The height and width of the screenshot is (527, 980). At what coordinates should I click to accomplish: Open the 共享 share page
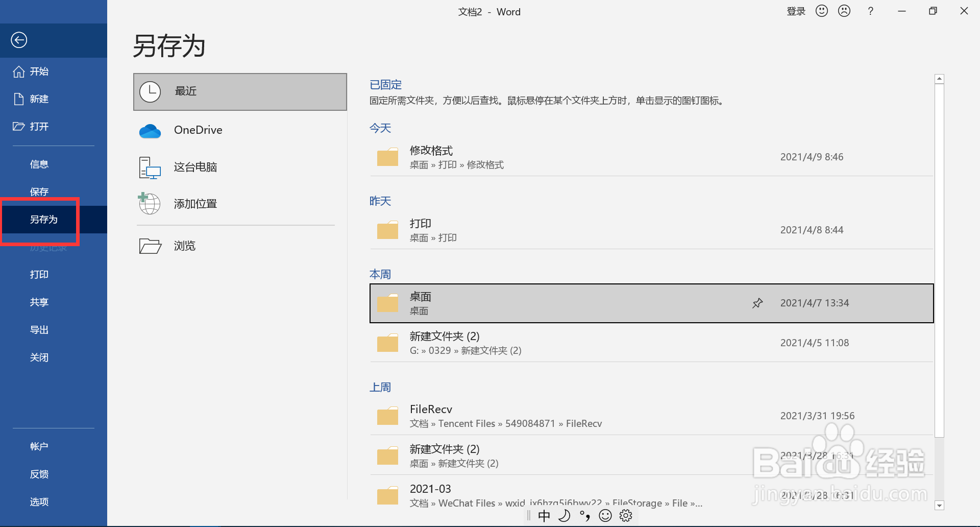click(54, 302)
